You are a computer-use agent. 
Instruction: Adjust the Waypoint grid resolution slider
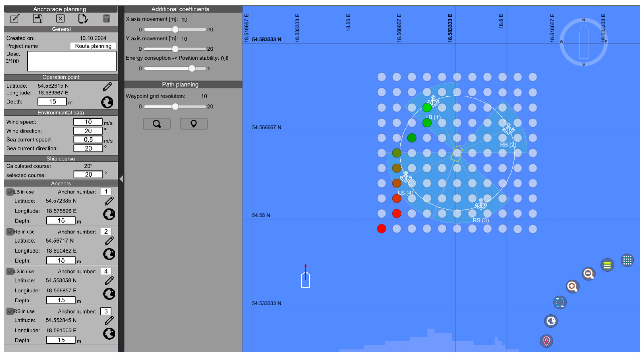click(x=175, y=107)
